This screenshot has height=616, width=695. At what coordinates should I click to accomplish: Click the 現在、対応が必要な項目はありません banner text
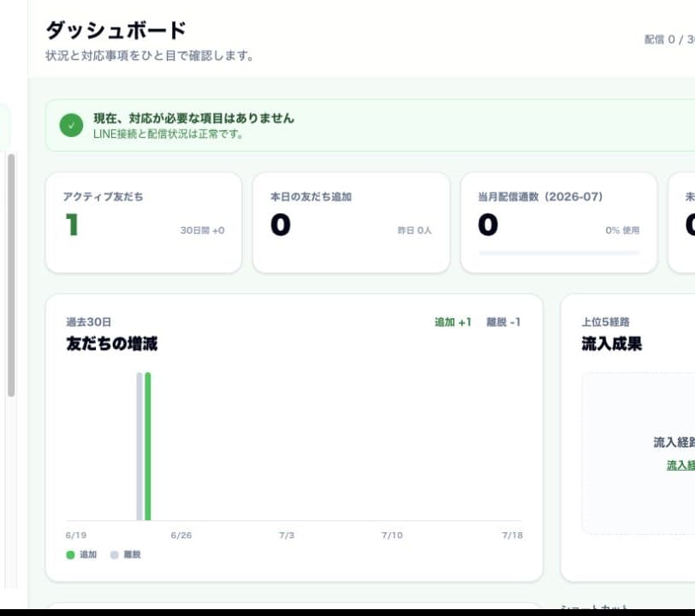click(x=193, y=118)
